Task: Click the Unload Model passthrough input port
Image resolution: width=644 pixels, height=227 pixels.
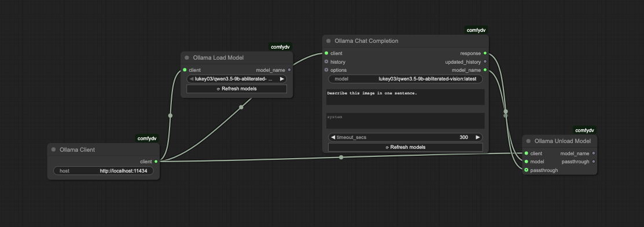Action: [x=527, y=170]
